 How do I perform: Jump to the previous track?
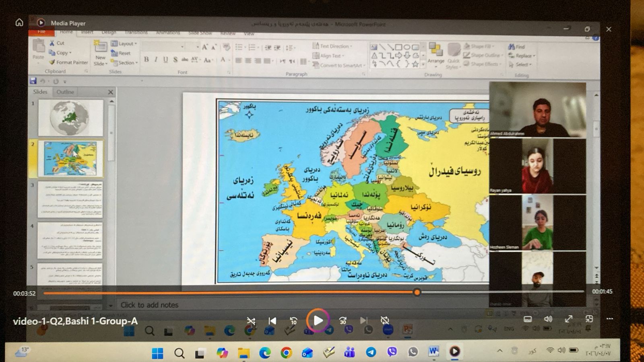click(x=272, y=321)
